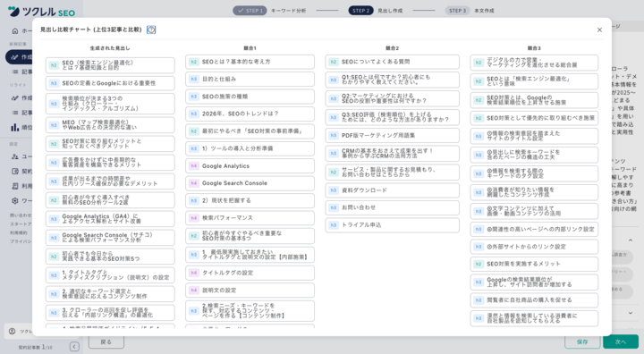Click the 戻る back button

pyautogui.click(x=106, y=341)
